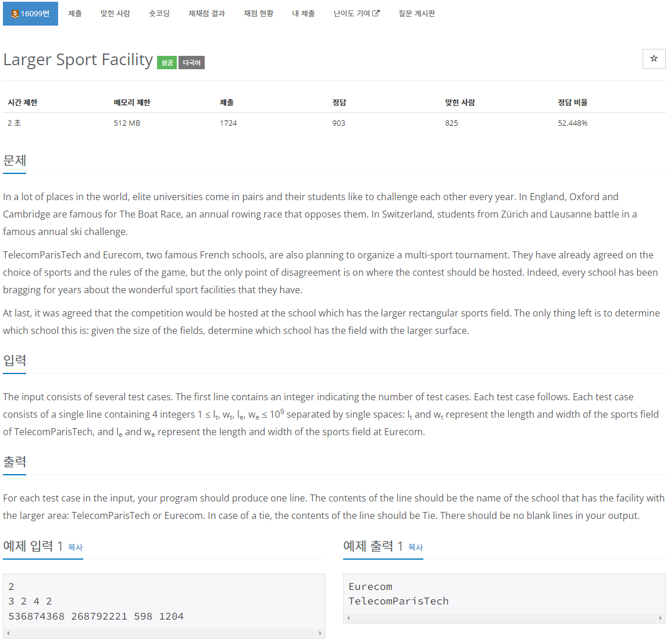Screen dimensions: 667x644
Task: Click the 문제 section heading
Action: pos(15,161)
